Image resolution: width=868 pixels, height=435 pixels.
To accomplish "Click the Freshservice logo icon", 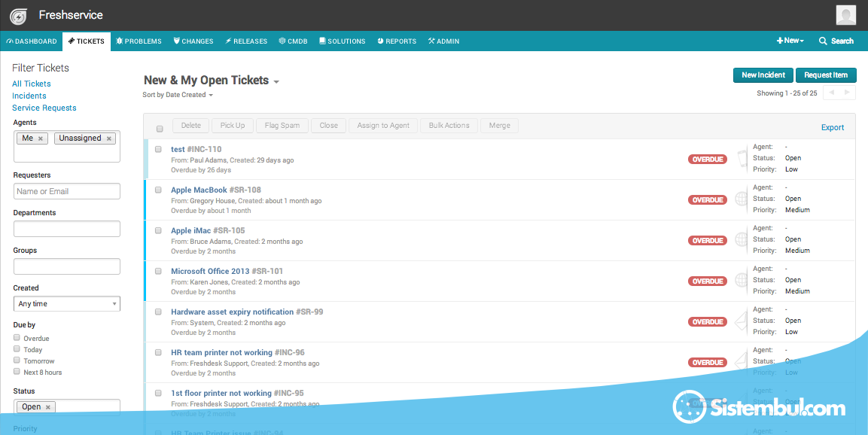I will tap(18, 17).
